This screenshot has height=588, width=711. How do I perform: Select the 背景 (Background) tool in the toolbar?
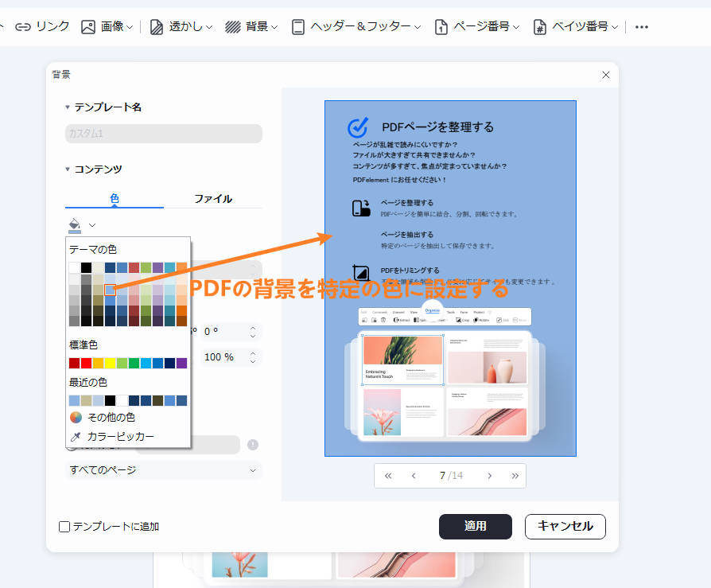point(249,26)
